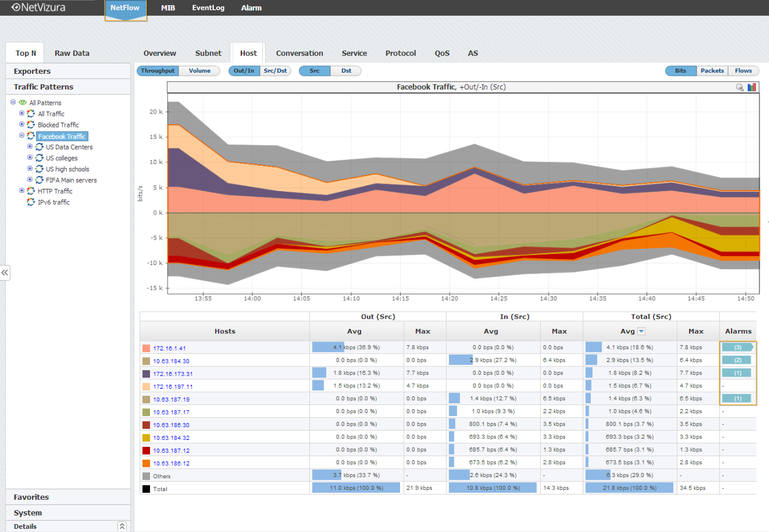
Task: Open Total Avg column sort dropdown
Action: (641, 331)
